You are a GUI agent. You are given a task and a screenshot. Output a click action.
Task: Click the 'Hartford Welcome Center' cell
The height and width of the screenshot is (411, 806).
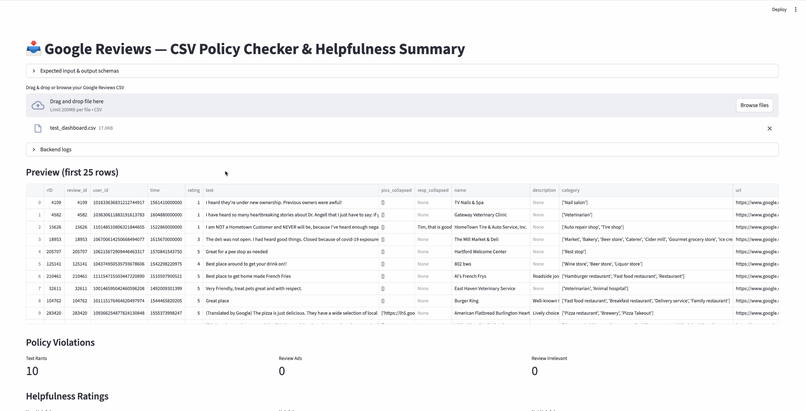(x=491, y=252)
